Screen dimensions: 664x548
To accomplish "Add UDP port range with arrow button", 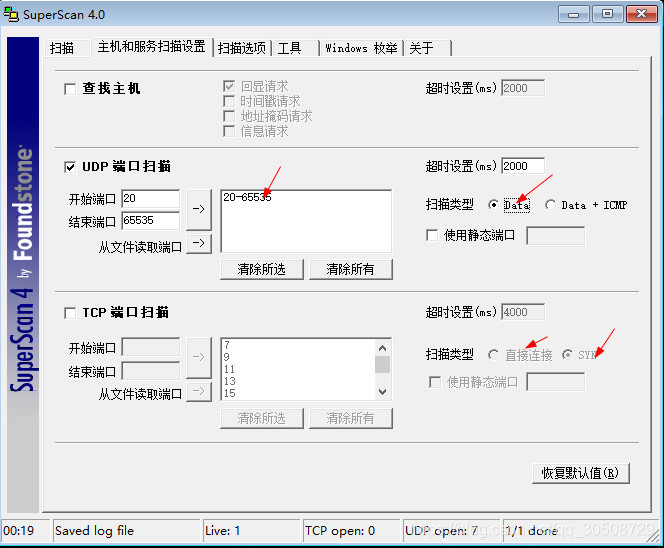I will pos(199,208).
